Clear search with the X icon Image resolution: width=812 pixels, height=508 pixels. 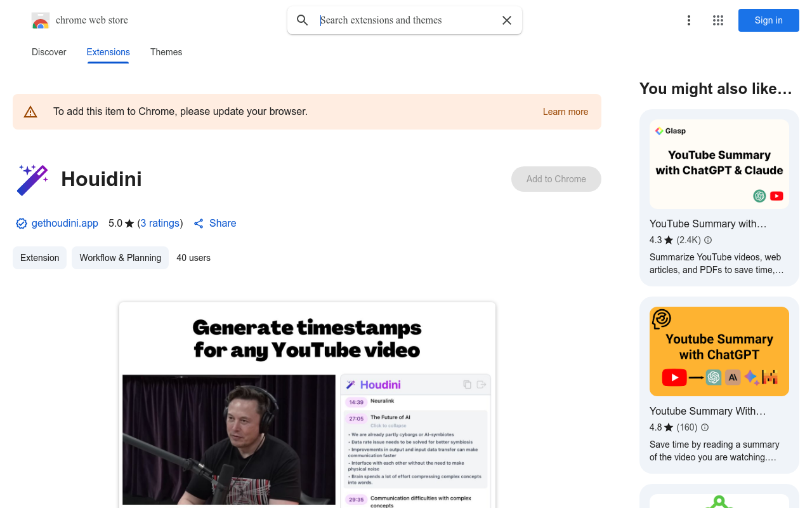507,20
